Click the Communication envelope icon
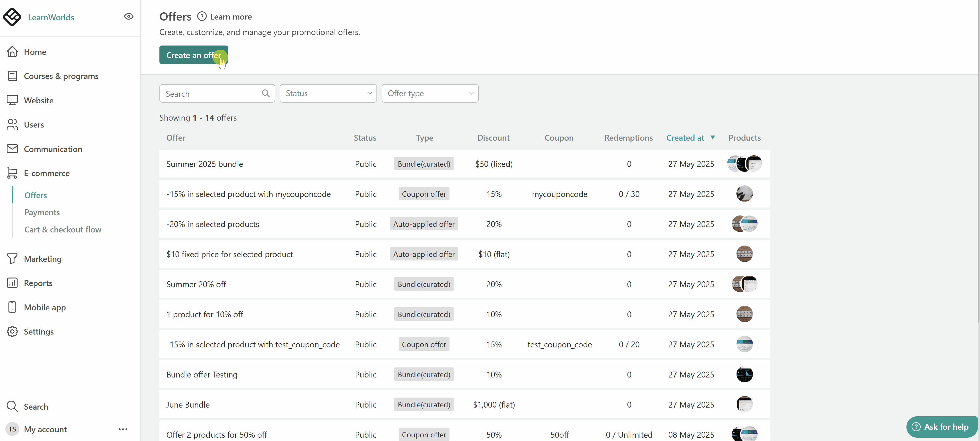980x441 pixels. [x=12, y=149]
